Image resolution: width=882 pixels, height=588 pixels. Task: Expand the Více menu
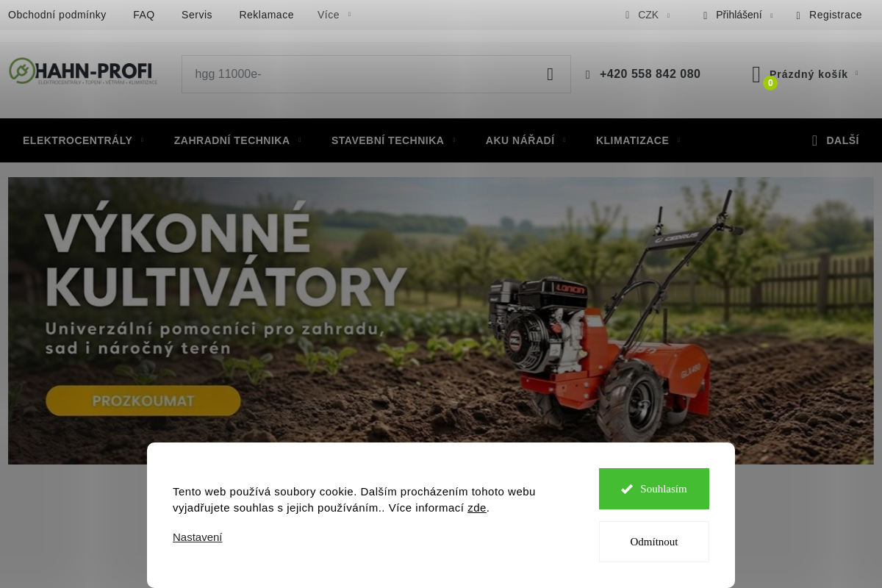point(334,15)
